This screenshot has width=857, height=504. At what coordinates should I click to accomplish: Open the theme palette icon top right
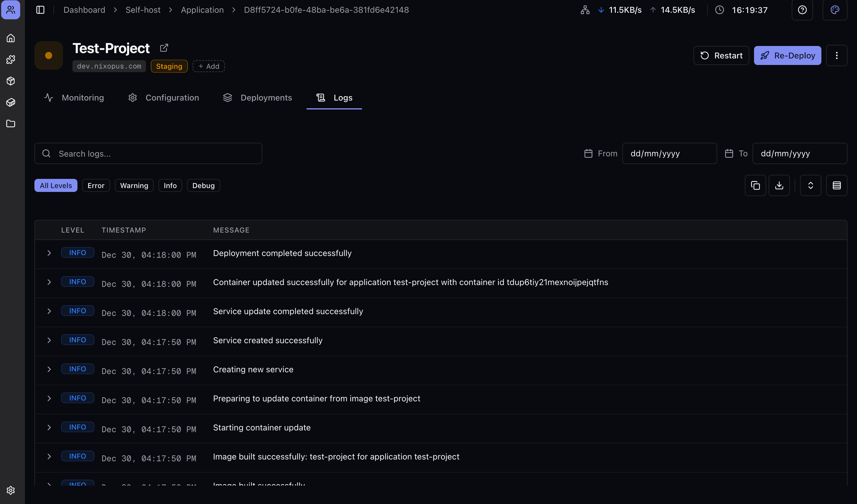coord(835,10)
